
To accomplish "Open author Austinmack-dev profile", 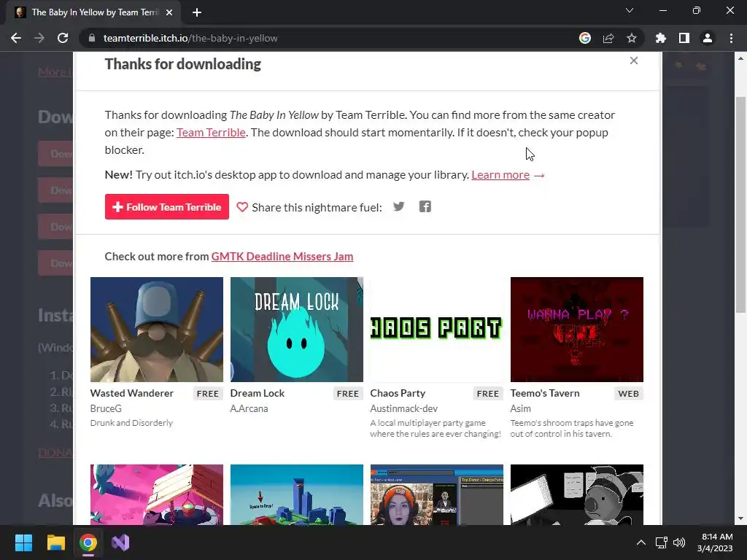I will click(404, 408).
